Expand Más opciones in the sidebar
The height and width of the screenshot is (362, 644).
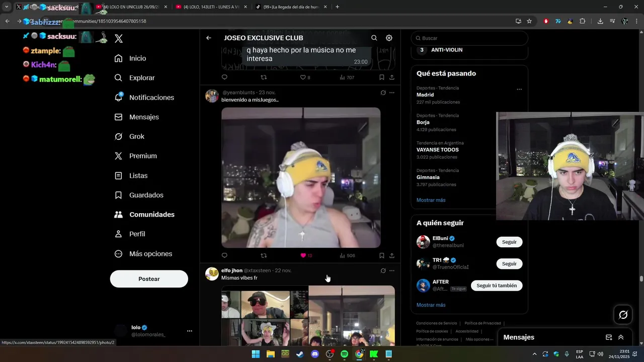point(143,254)
